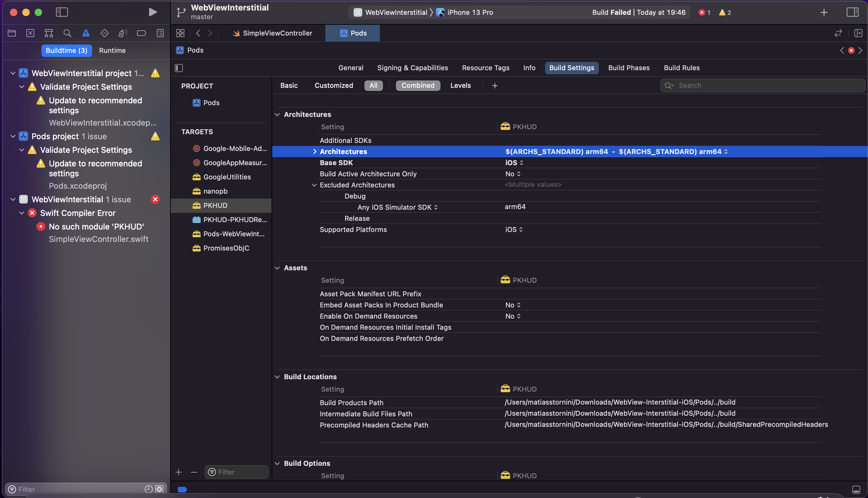Open Base SDK iOS dropdown

[x=514, y=163]
